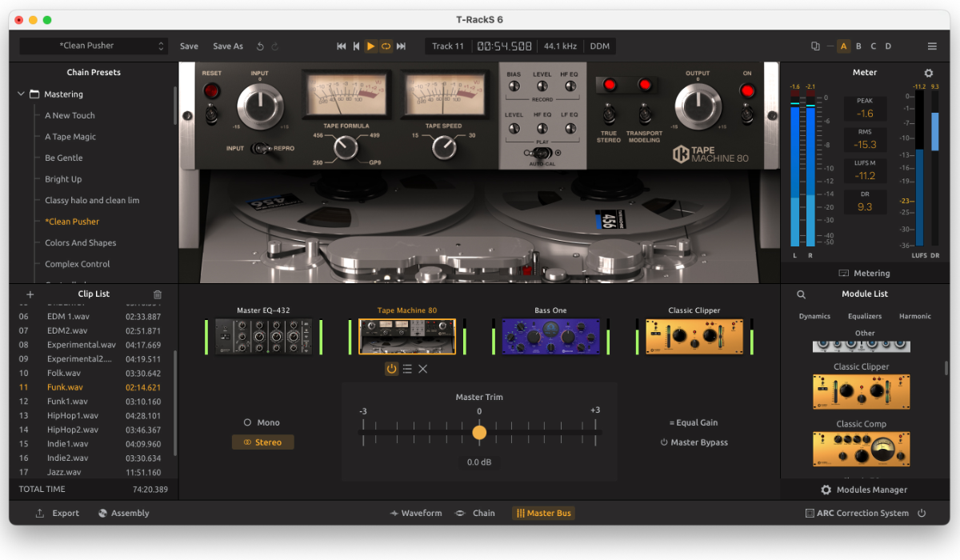Screen dimensions: 960x560
Task: Select the Chain view tab
Action: point(475,514)
